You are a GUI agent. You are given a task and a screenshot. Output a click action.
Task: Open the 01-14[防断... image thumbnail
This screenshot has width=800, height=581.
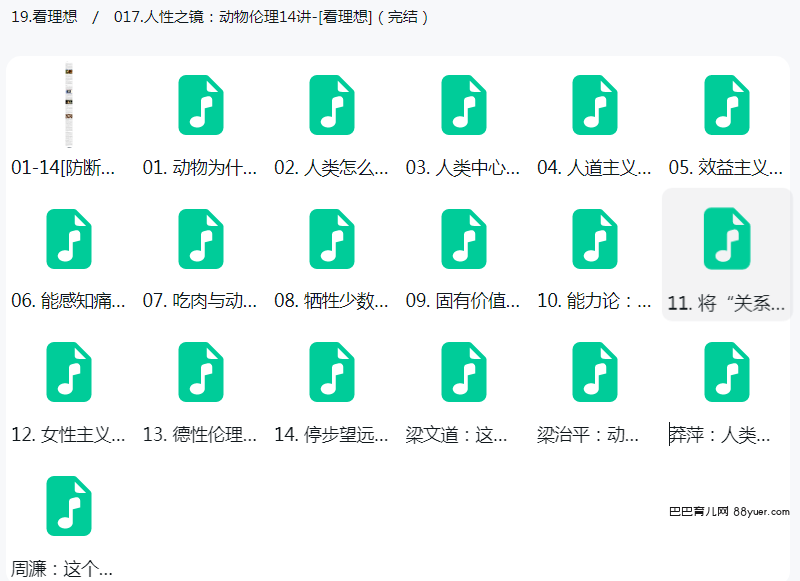[x=69, y=105]
